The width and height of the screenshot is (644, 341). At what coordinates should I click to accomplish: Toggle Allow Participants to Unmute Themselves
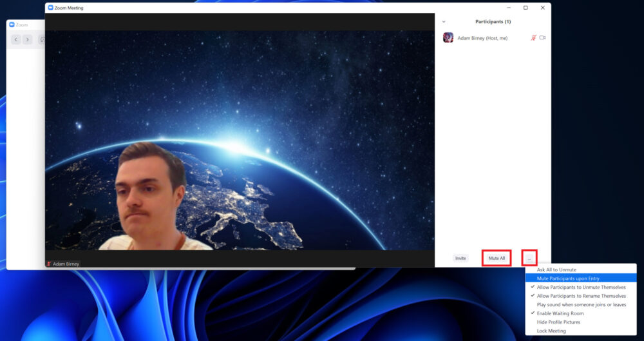[581, 287]
